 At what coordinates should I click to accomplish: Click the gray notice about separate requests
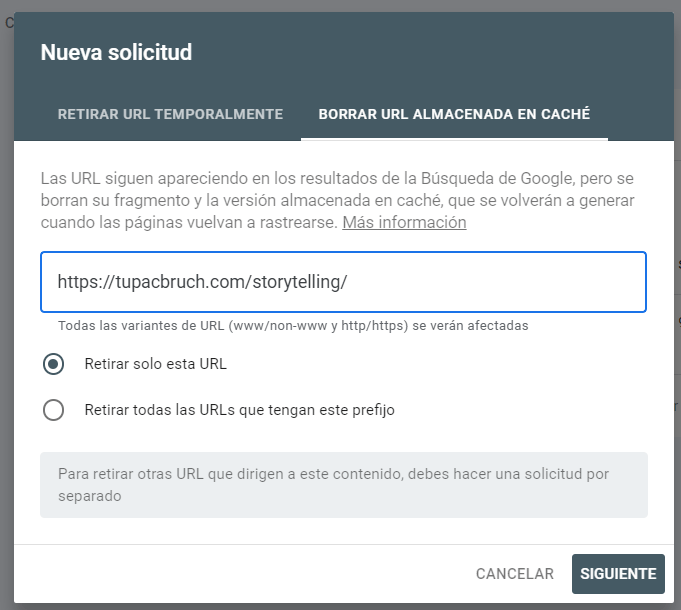[343, 485]
